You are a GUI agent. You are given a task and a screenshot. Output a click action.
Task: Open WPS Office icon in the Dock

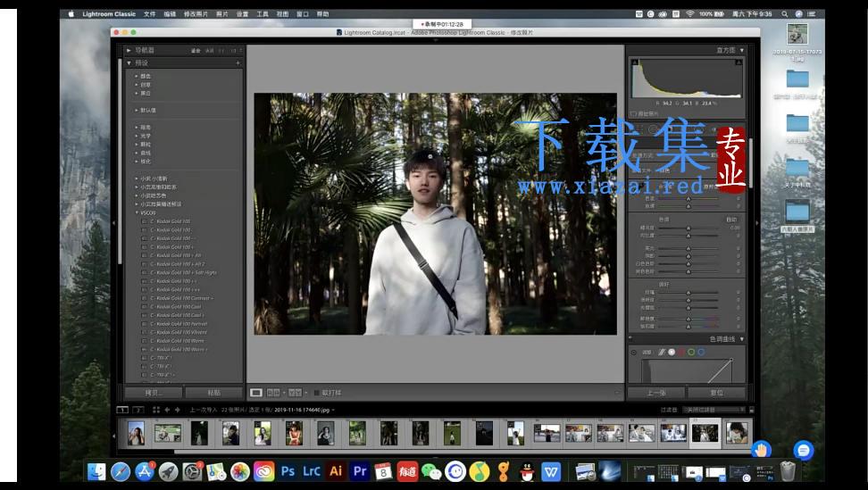tap(551, 471)
